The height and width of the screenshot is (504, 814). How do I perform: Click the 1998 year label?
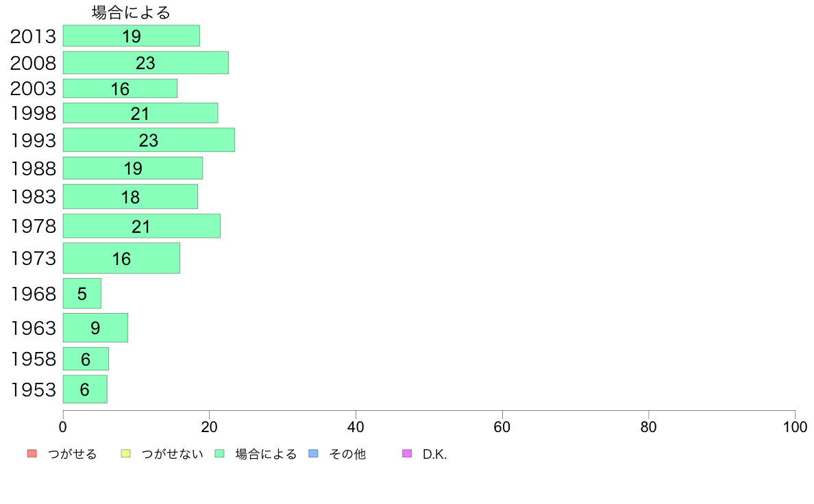click(x=33, y=113)
